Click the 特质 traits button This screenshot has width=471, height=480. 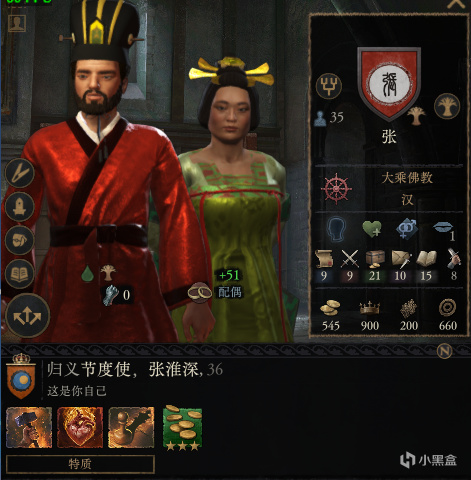tap(80, 464)
